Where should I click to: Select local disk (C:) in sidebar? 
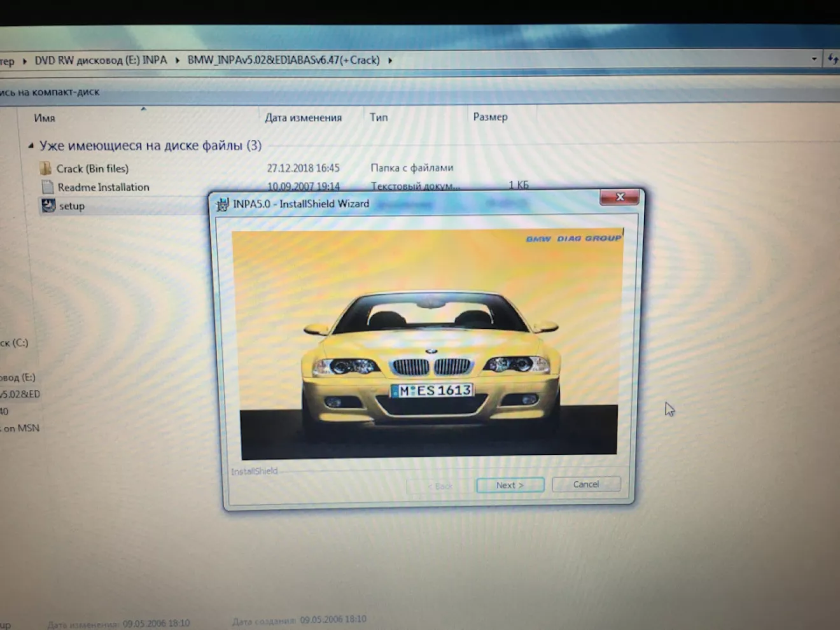[14, 342]
